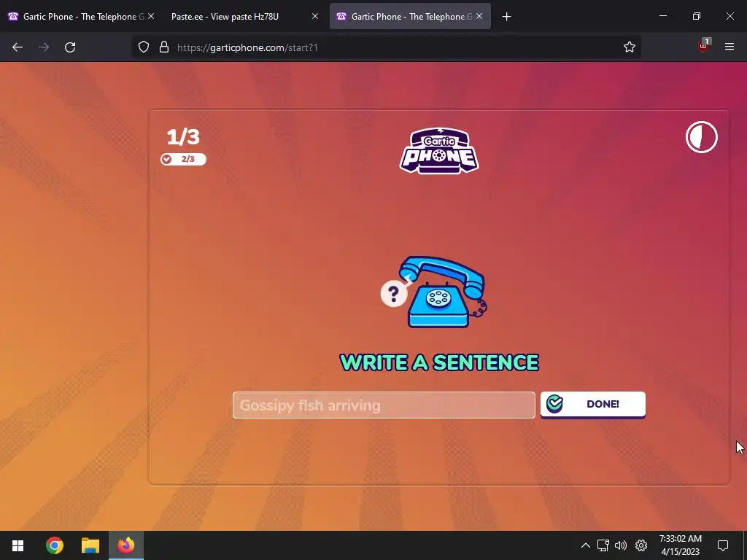Open a new browser tab
This screenshot has width=747, height=560.
click(506, 17)
